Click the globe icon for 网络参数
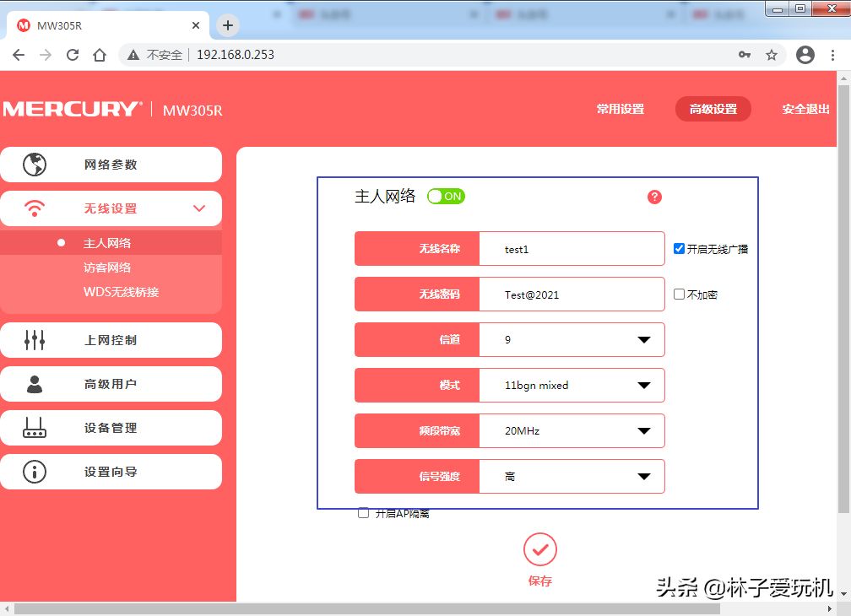851x616 pixels. coord(35,165)
